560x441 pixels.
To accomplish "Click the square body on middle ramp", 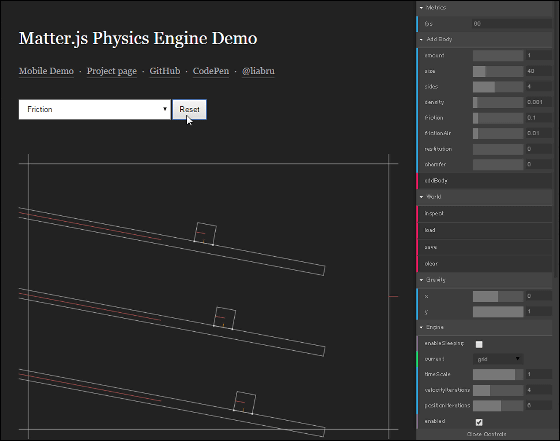I will (x=225, y=318).
